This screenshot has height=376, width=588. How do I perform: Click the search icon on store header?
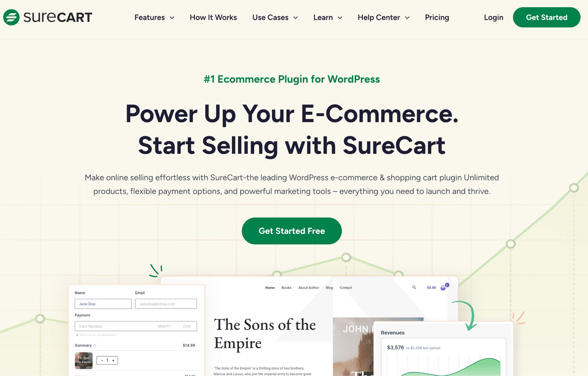[x=414, y=287]
